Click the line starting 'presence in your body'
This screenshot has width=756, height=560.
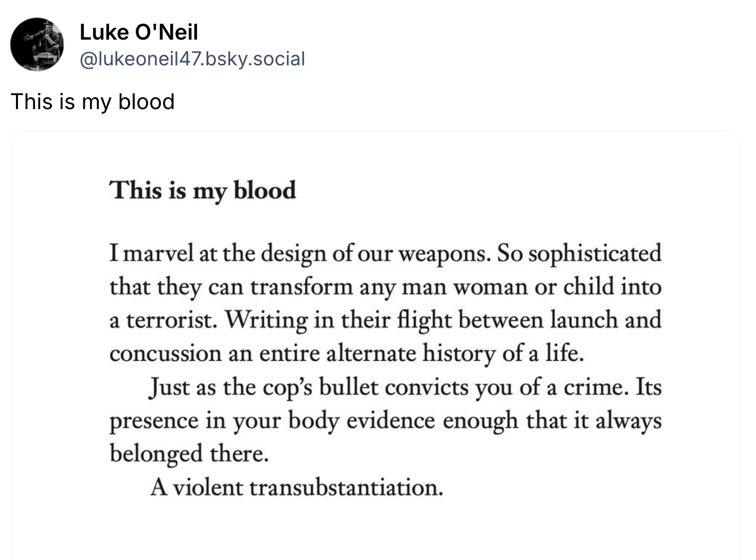coord(385,421)
